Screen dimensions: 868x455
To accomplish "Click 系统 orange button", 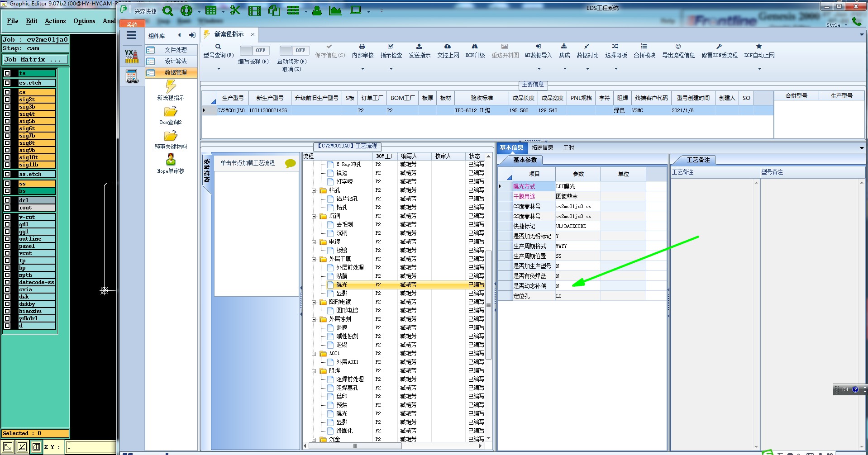I will pos(132,24).
